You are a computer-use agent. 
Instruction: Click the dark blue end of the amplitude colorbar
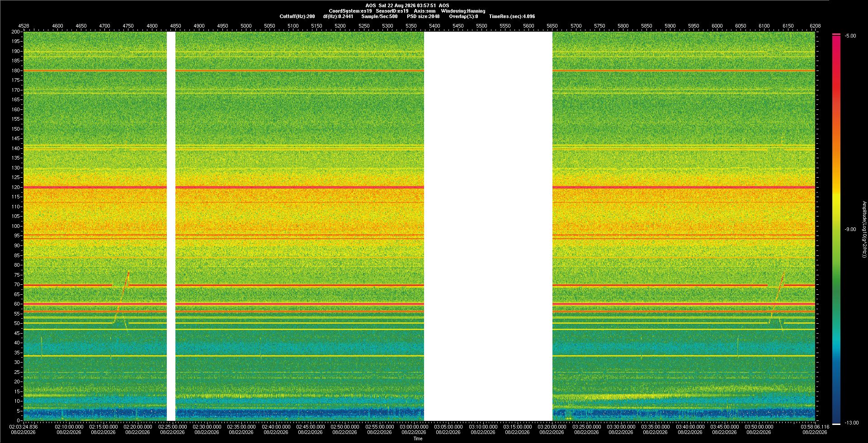tap(836, 407)
